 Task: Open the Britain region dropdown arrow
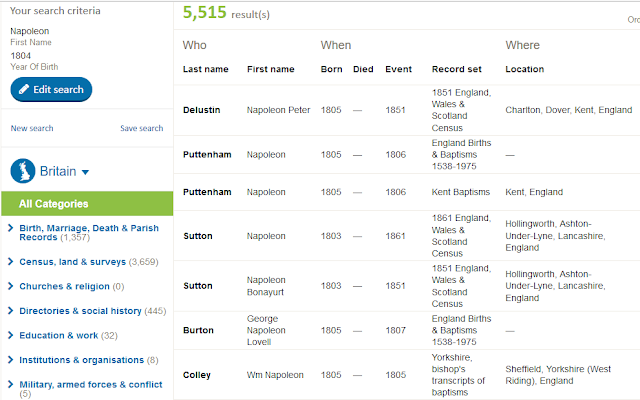coord(85,172)
